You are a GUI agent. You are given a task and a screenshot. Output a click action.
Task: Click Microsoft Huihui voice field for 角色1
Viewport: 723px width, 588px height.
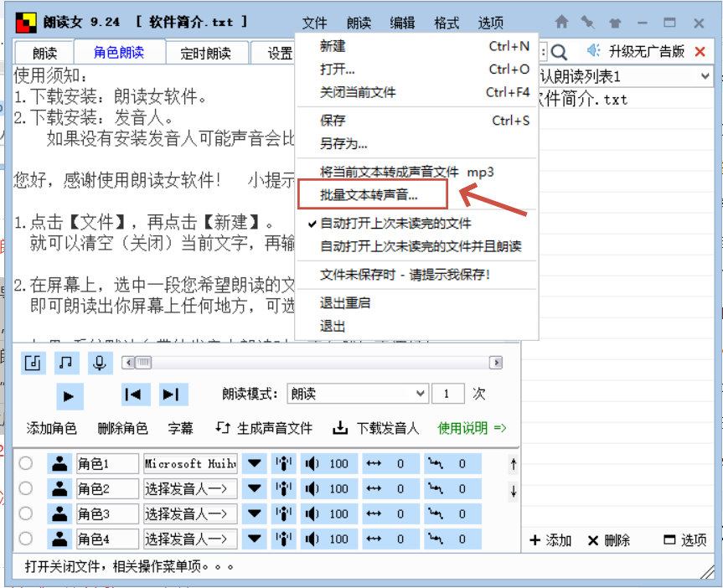(190, 463)
